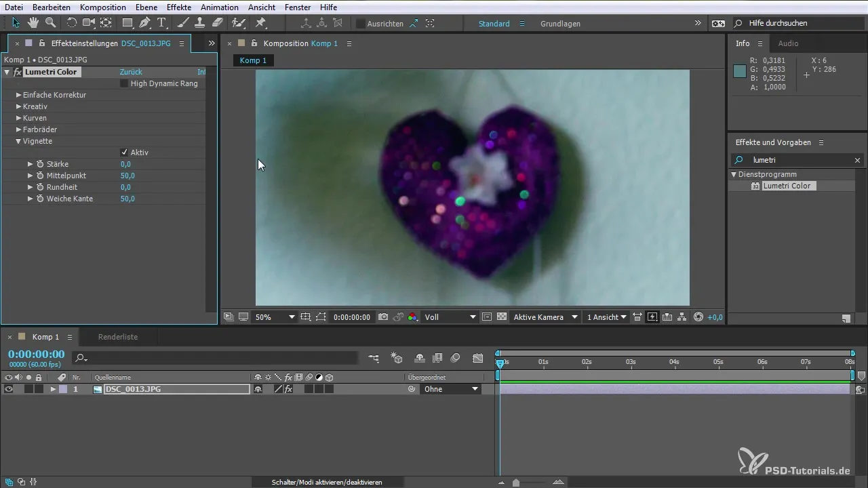Select the arrow Selection tool
The height and width of the screenshot is (488, 868).
(15, 23)
